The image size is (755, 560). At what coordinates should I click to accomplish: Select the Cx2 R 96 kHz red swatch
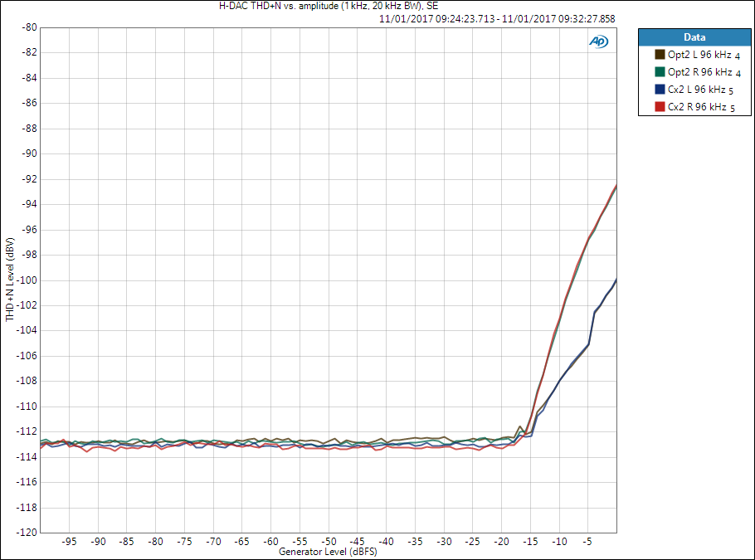coord(660,106)
